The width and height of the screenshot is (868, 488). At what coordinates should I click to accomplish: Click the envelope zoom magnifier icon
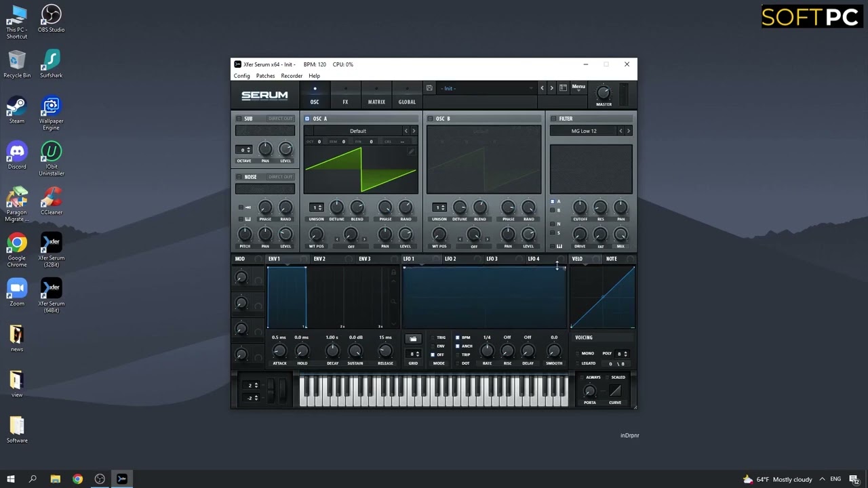click(x=393, y=302)
